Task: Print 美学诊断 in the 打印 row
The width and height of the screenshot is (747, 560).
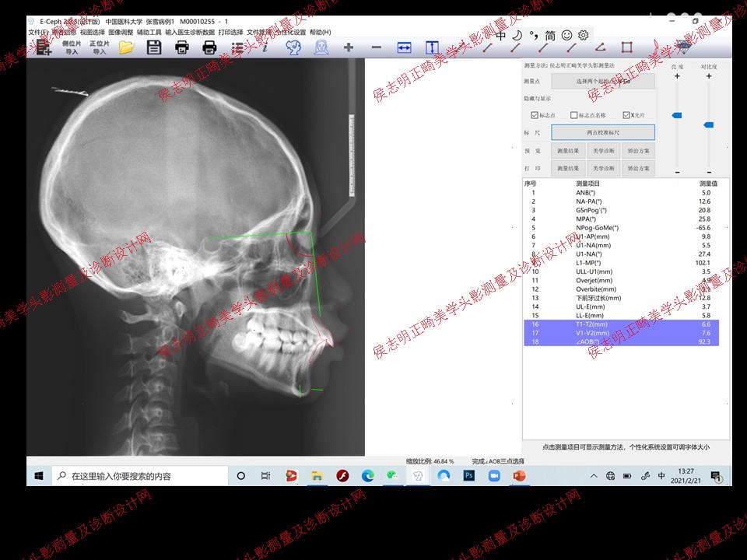Action: coord(604,168)
